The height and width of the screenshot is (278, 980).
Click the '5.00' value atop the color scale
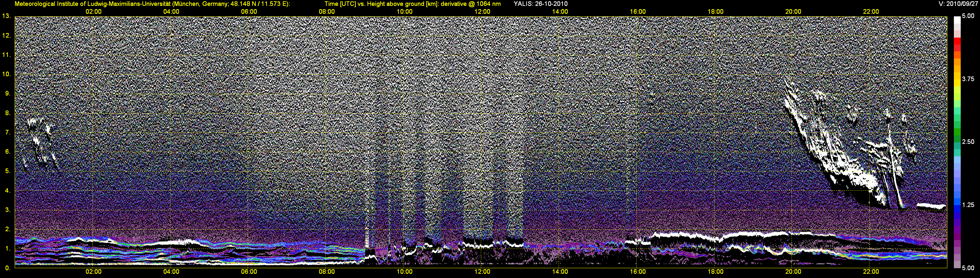[968, 16]
